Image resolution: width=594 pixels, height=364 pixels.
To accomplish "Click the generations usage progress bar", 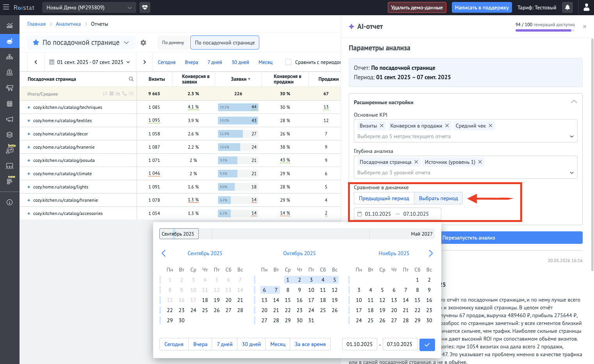I will point(545,30).
